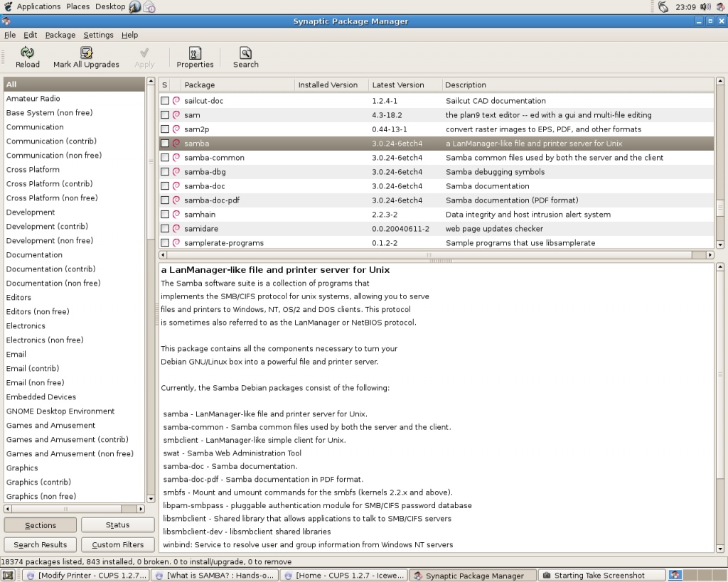Image resolution: width=728 pixels, height=582 pixels.
Task: Launch the mail client icon in the top panel
Action: coord(149,6)
